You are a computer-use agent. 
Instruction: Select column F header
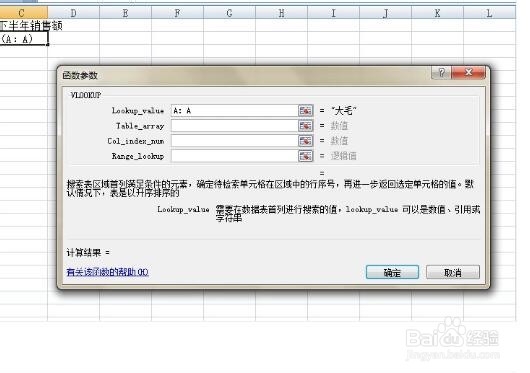177,13
